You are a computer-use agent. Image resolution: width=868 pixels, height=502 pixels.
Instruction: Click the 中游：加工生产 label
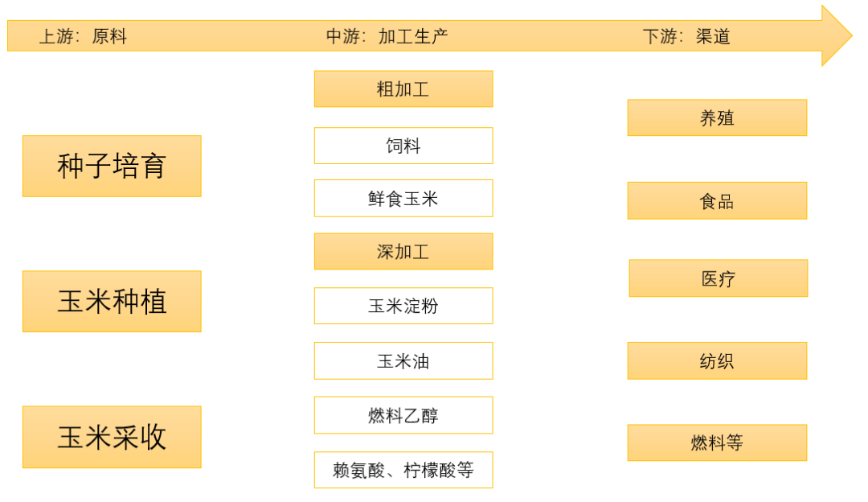point(387,36)
